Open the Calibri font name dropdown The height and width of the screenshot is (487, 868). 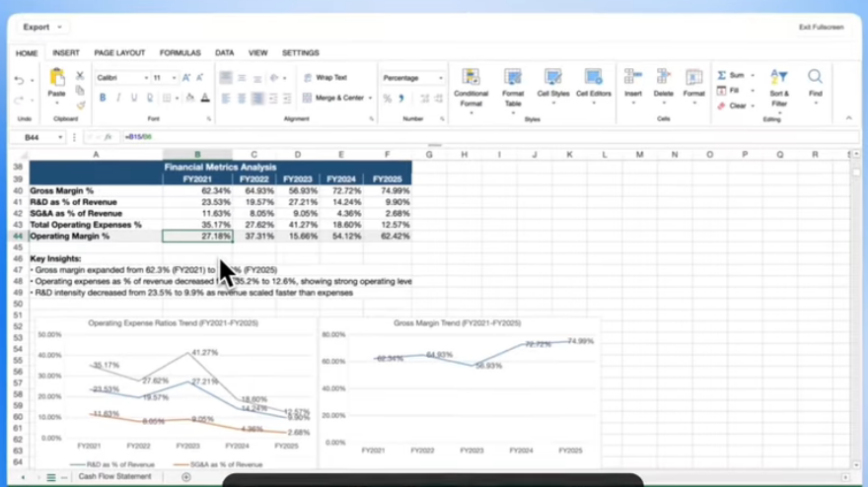pyautogui.click(x=146, y=78)
